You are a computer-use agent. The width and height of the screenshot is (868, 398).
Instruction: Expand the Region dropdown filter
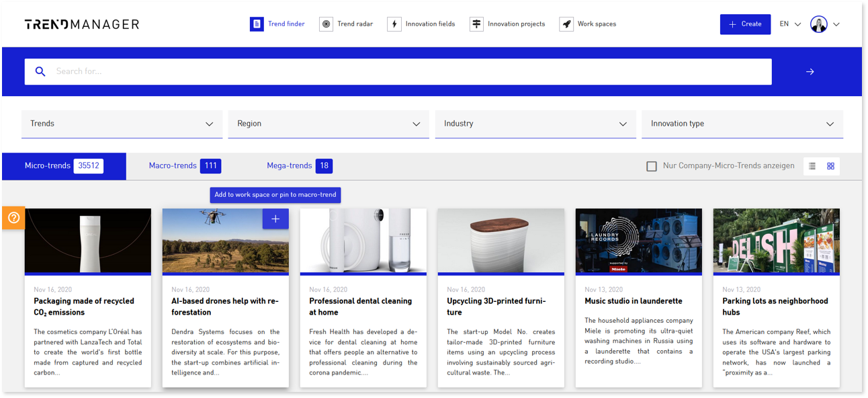[329, 124]
